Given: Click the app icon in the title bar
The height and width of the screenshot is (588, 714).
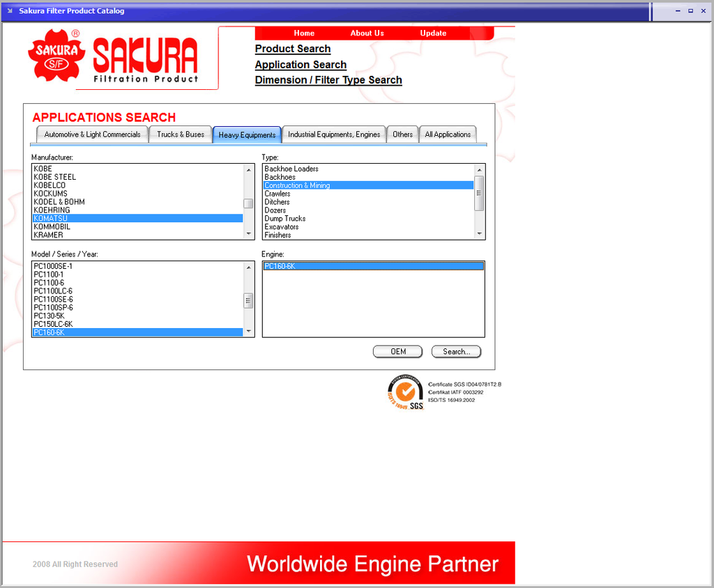Looking at the screenshot, I should coord(10,11).
